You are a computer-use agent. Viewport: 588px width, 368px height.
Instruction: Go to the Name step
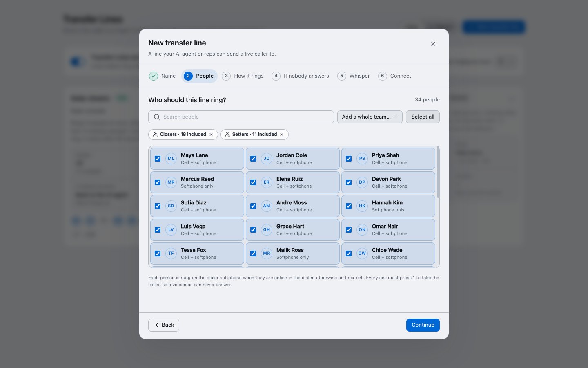(x=163, y=76)
